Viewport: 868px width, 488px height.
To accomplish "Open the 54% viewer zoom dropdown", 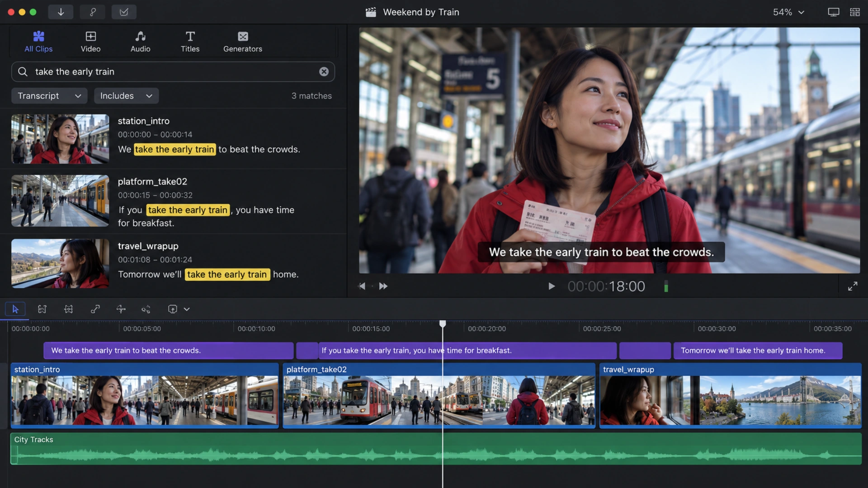I will [788, 12].
